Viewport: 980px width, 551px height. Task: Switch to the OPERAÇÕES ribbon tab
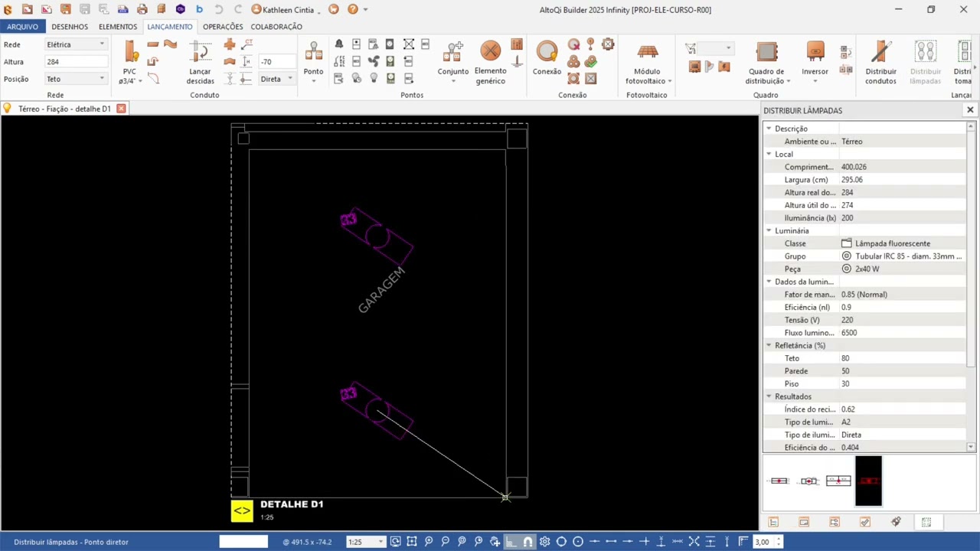pyautogui.click(x=223, y=27)
